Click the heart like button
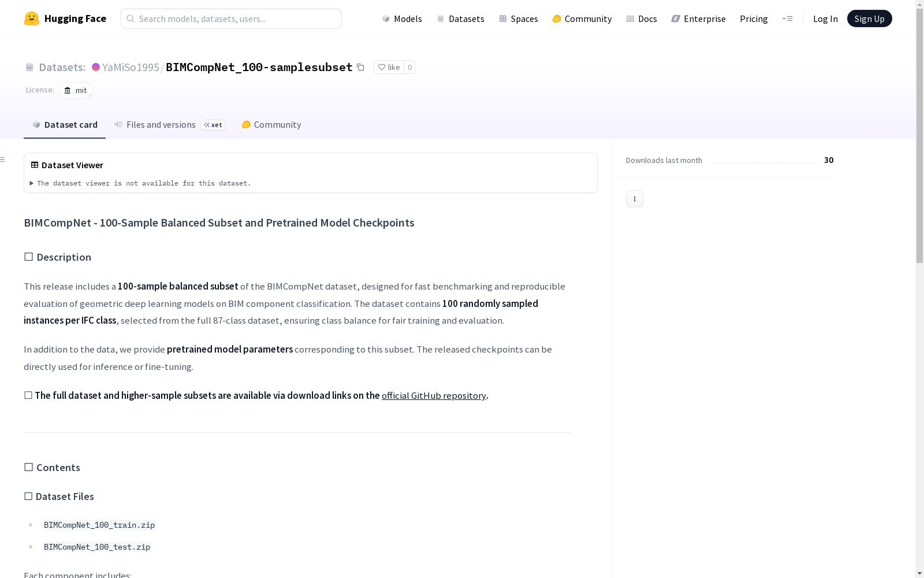 tap(389, 67)
